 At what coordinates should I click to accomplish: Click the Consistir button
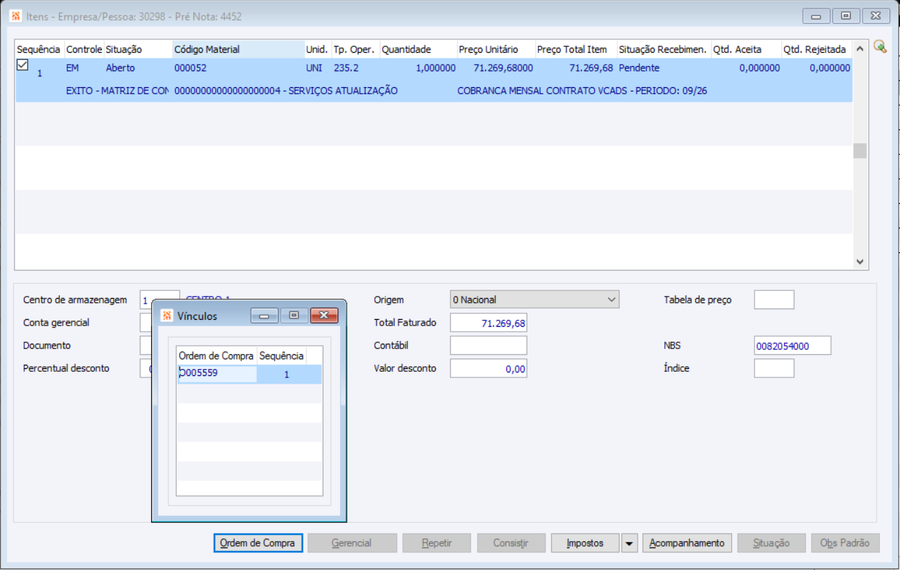tap(511, 543)
